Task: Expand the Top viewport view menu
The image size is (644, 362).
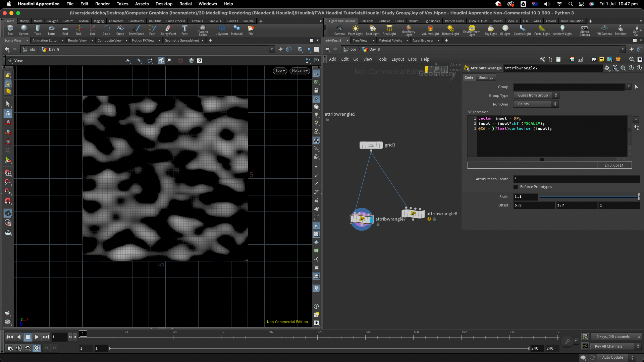Action: click(280, 71)
